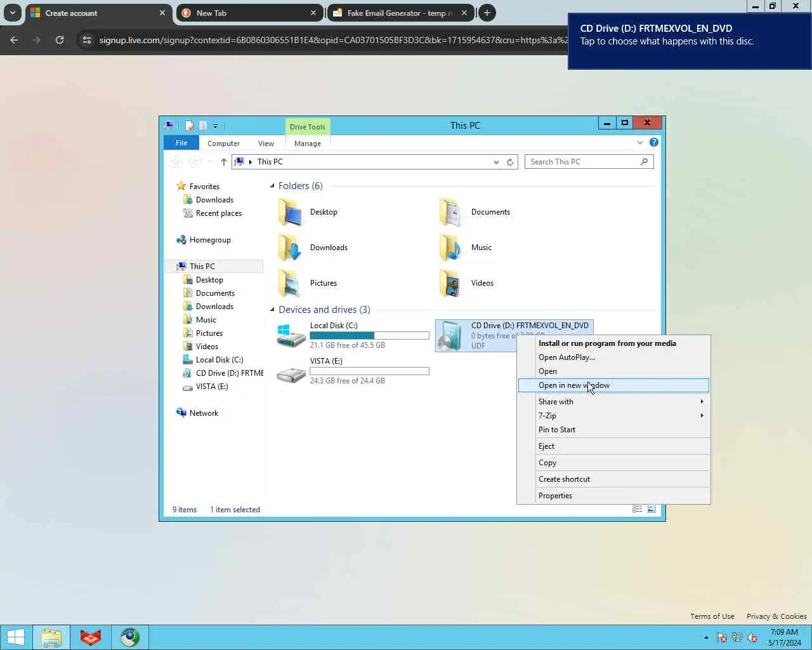The width and height of the screenshot is (812, 650).
Task: Switch to large icons view in status bar
Action: coord(652,509)
